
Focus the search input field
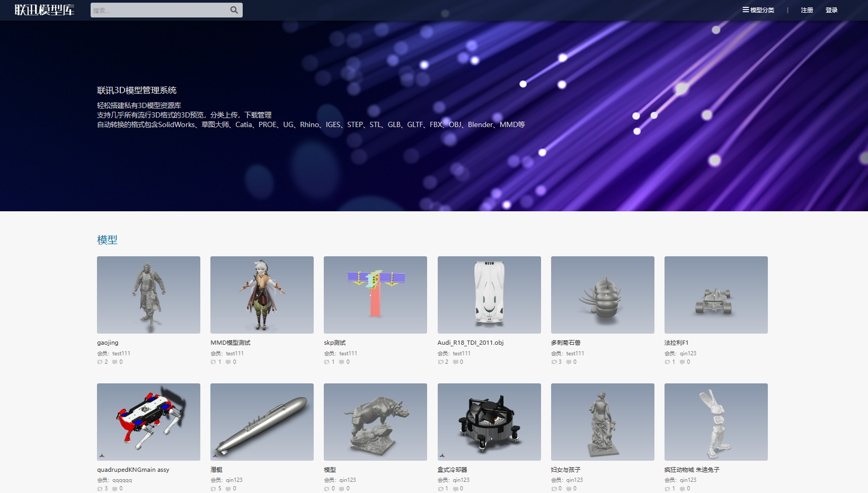(159, 10)
